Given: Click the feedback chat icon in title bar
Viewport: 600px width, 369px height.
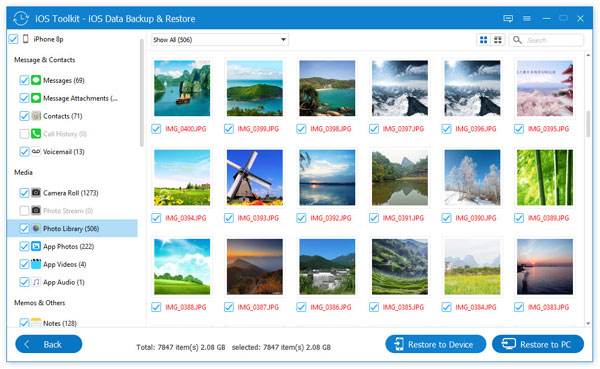Looking at the screenshot, I should (508, 18).
